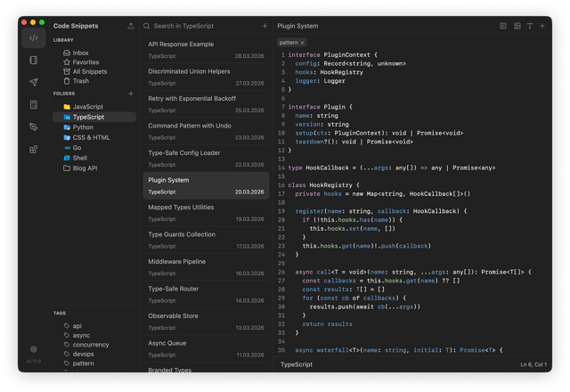
Task: Place cursor on line 1 interface PluginContext
Action: (x=332, y=55)
